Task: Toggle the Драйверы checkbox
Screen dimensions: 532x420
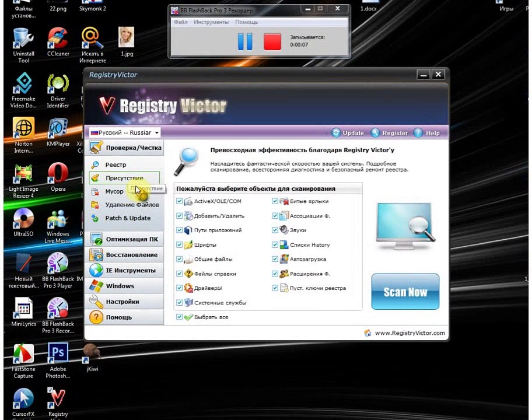Action: click(180, 288)
